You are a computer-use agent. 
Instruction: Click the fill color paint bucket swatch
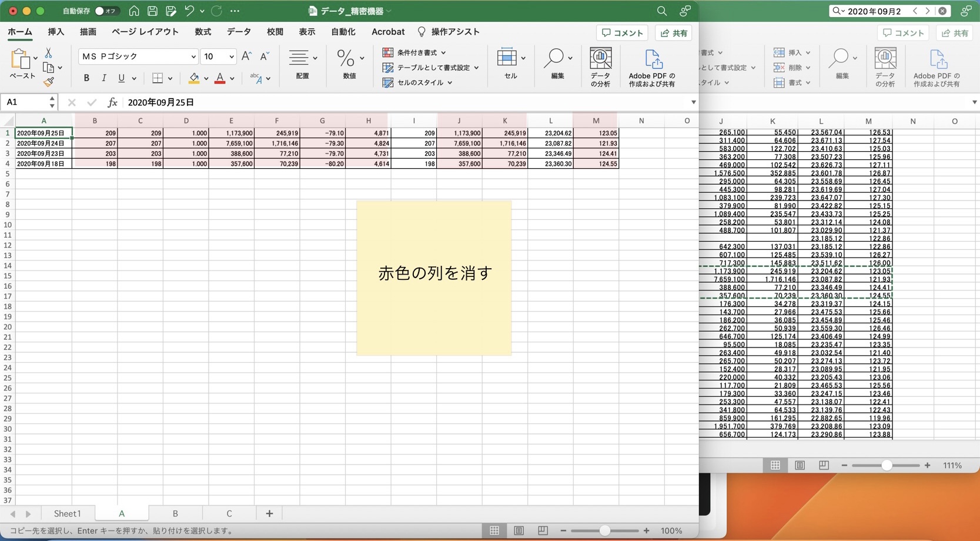[193, 78]
